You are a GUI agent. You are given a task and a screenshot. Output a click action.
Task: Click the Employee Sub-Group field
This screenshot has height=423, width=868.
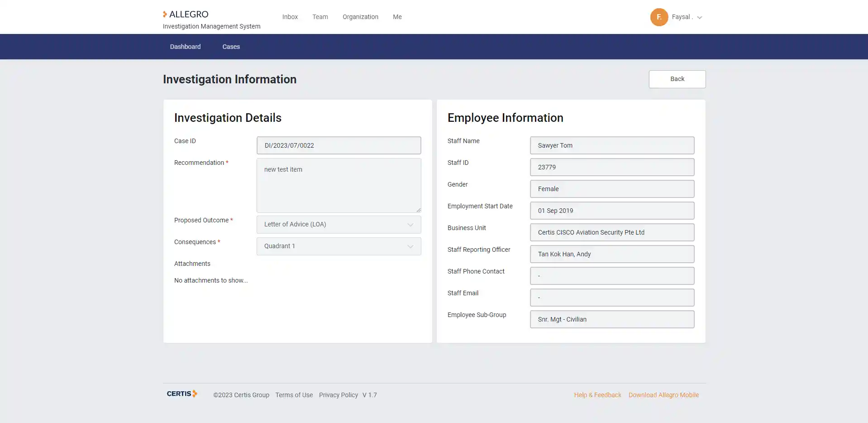(612, 319)
